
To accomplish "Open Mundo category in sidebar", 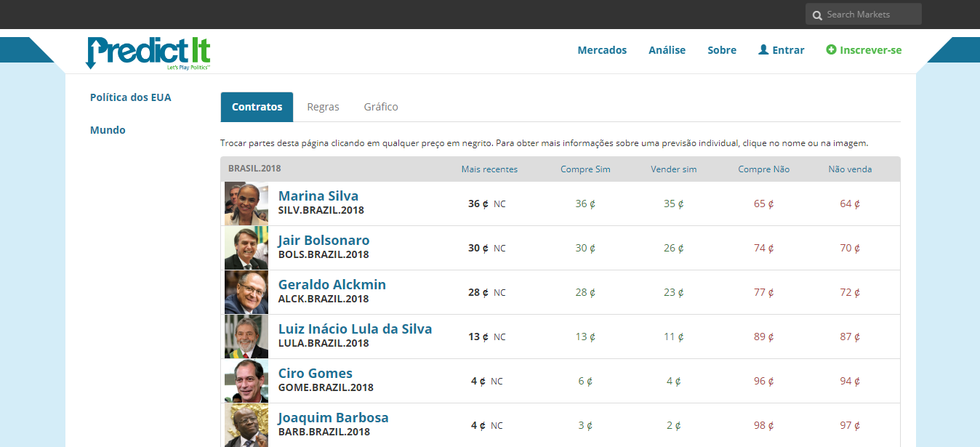I will 108,130.
